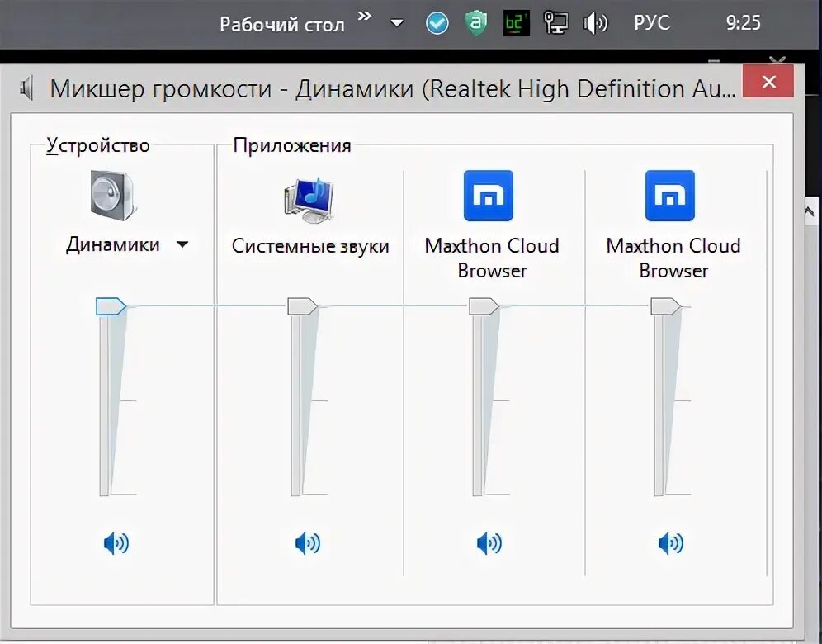Click the second Maxthon Cloud Browser icon
The image size is (822, 644).
[669, 196]
